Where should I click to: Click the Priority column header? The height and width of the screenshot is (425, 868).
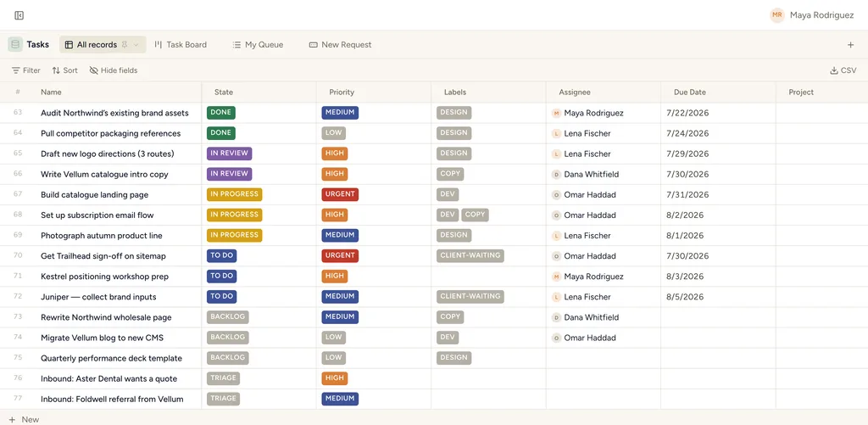342,92
